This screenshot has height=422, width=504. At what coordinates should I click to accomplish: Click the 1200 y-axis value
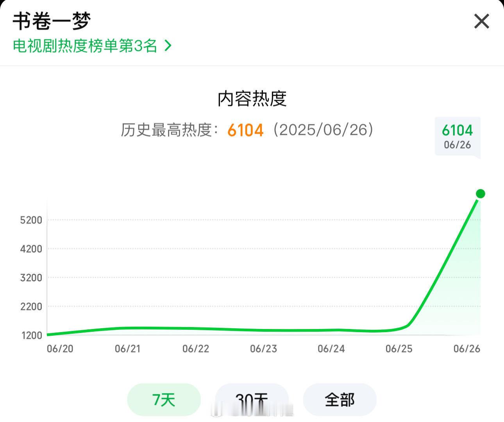(31, 335)
